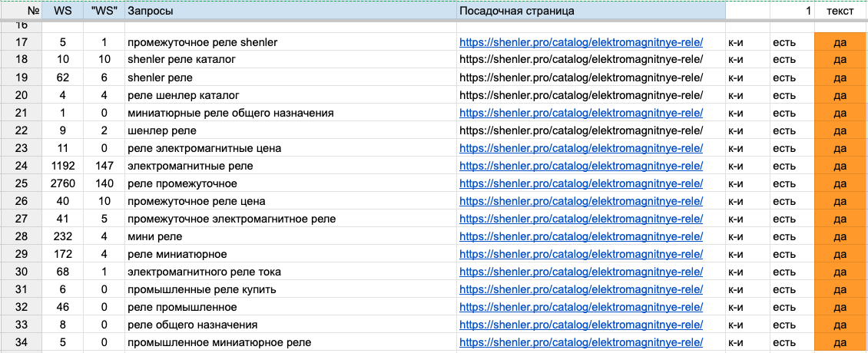Image resolution: width=868 pixels, height=353 pixels.
Task: Select row header number 31
Action: 21,290
